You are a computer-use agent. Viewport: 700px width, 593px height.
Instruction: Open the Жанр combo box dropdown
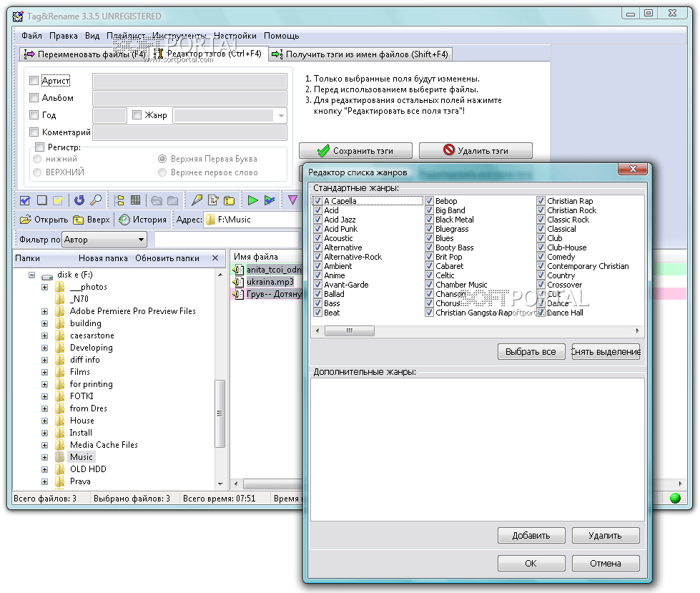tap(281, 115)
